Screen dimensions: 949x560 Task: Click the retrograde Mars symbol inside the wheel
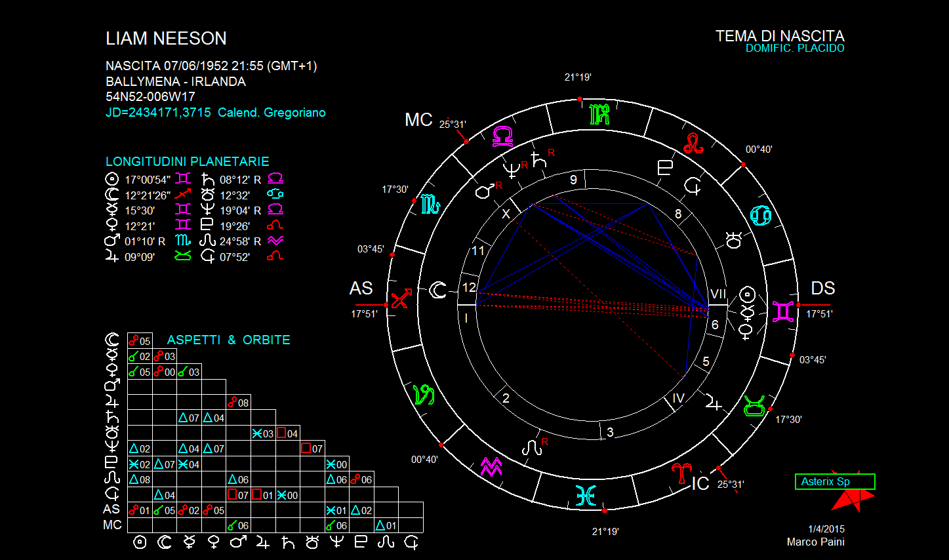point(485,191)
